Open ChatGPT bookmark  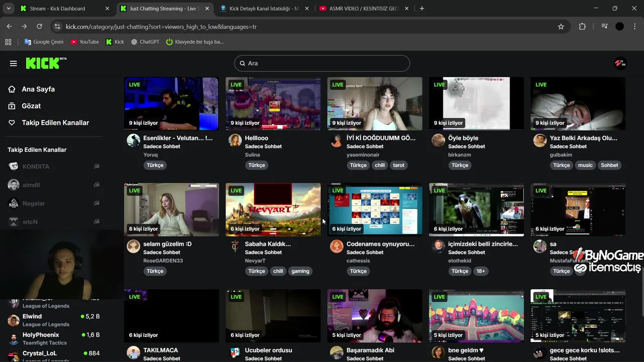point(145,42)
